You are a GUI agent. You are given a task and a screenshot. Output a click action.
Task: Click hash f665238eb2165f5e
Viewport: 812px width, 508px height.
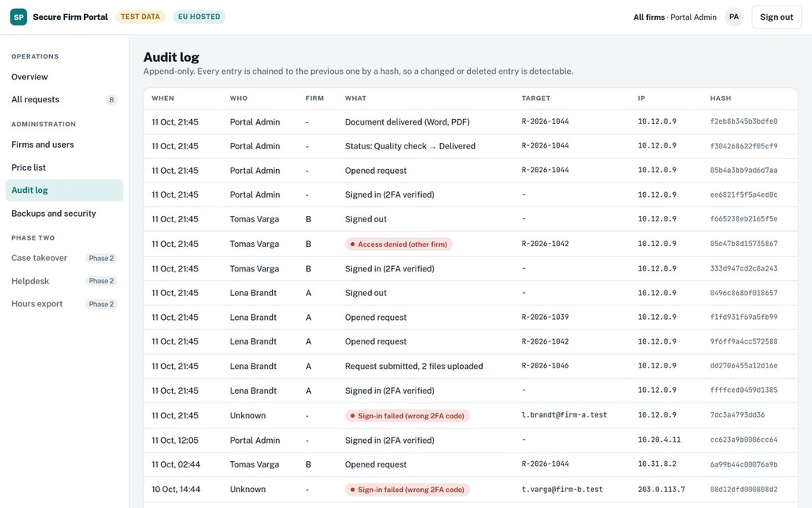pyautogui.click(x=744, y=219)
